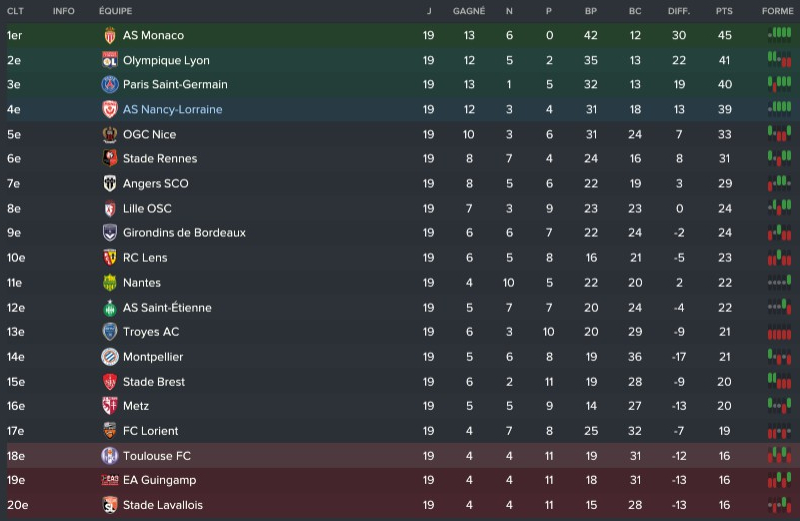Open the Stade Rennes badge icon

point(110,159)
